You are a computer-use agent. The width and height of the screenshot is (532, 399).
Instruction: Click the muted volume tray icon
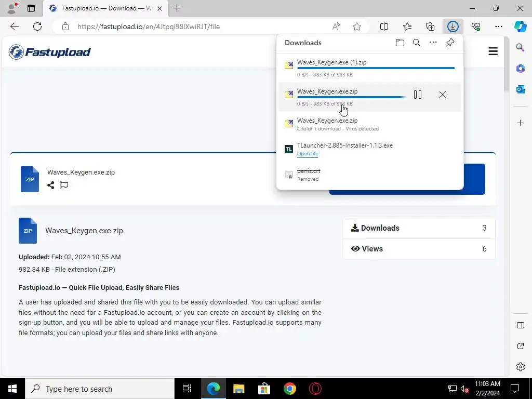tap(465, 389)
